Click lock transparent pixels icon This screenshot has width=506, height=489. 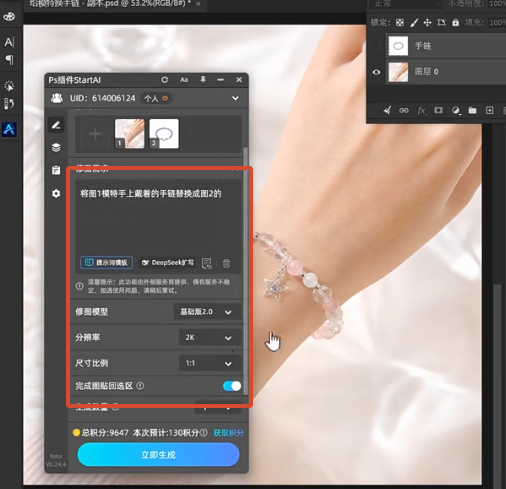click(x=400, y=23)
